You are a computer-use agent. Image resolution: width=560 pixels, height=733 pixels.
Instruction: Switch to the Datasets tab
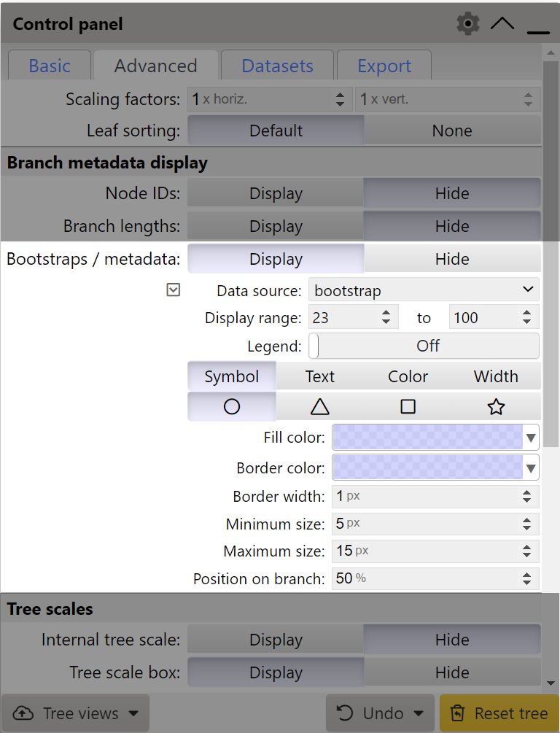click(277, 66)
